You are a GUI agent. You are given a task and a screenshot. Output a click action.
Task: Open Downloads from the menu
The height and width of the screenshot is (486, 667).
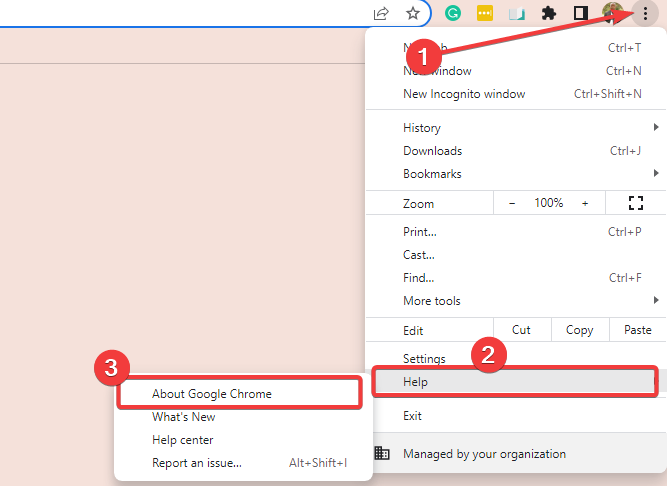coord(516,151)
